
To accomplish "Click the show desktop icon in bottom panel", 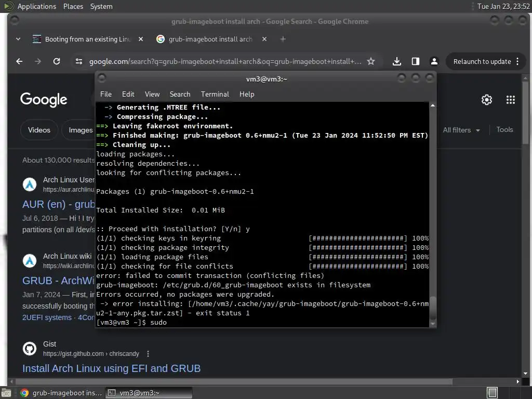I will pyautogui.click(x=6, y=393).
